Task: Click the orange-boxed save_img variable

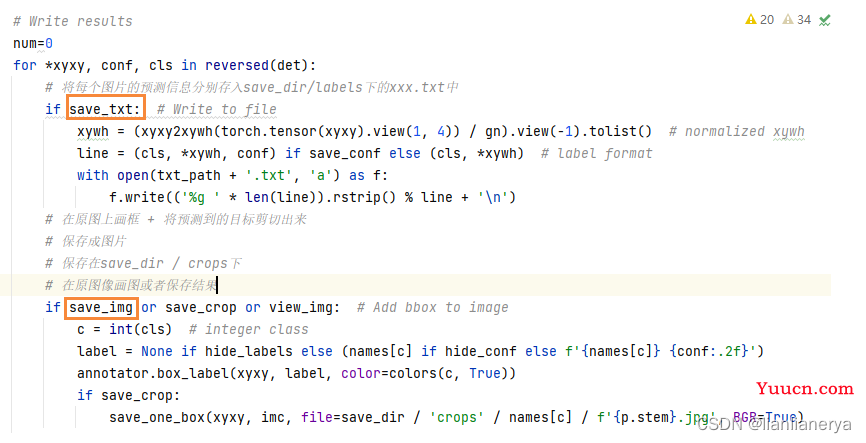Action: pyautogui.click(x=101, y=307)
